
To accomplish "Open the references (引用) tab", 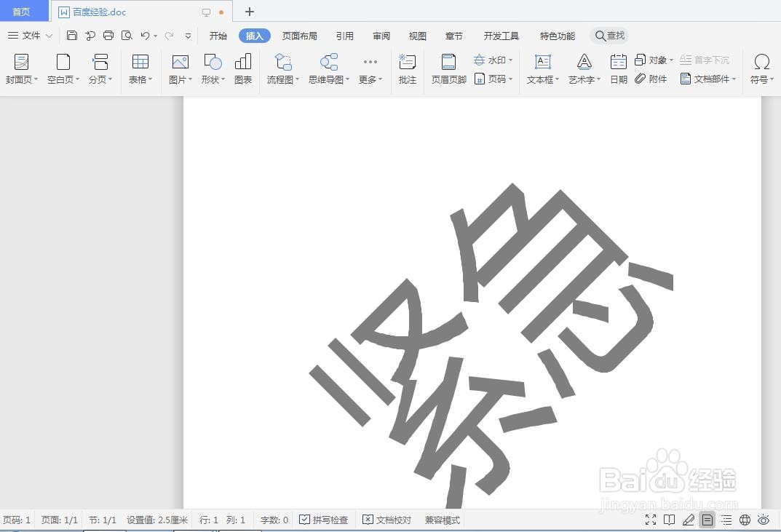I will coord(345,36).
